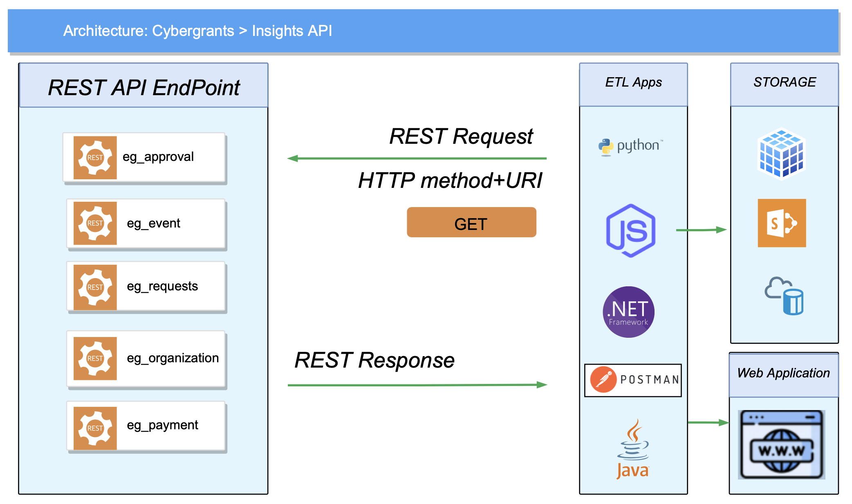The height and width of the screenshot is (504, 852).
Task: Click the REST gear icon beside eg_payment
Action: click(95, 428)
